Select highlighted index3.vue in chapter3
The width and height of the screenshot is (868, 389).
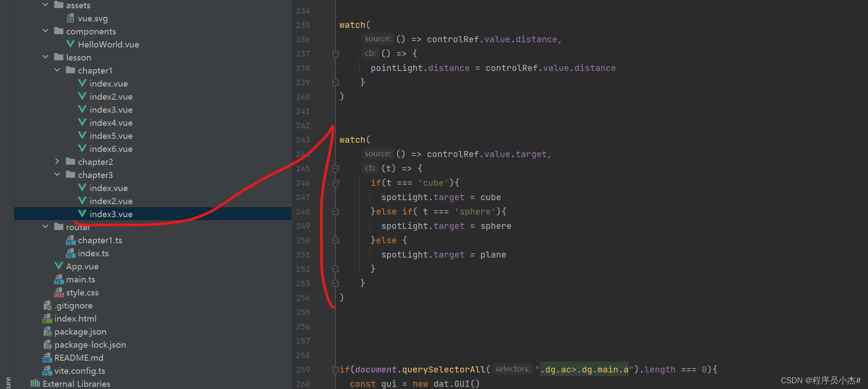pos(111,214)
